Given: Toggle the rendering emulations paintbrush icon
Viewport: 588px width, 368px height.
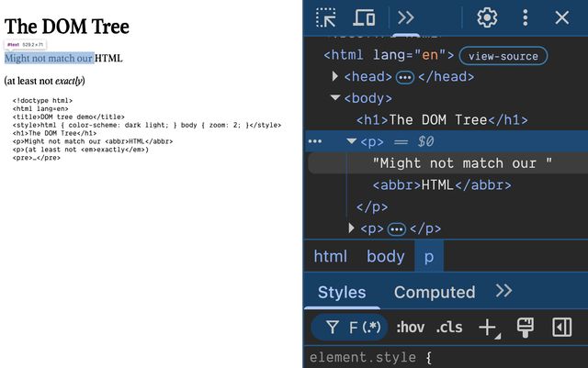Looking at the screenshot, I should pos(525,328).
